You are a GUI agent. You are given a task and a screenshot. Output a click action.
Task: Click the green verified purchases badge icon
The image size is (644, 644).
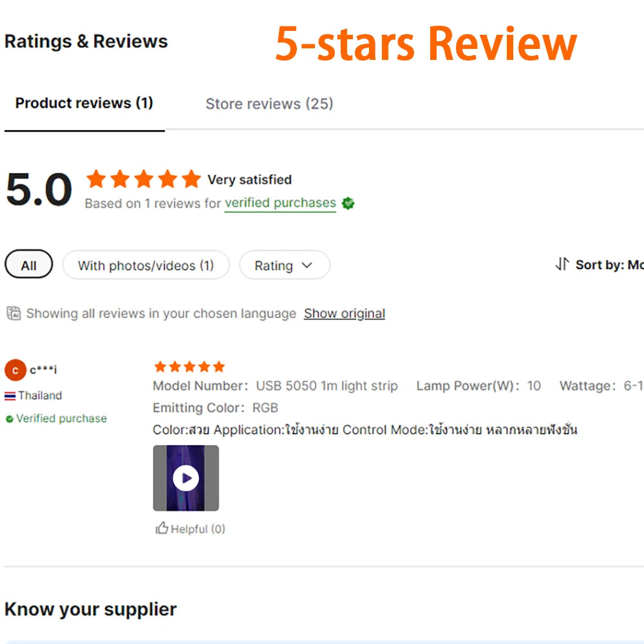348,204
